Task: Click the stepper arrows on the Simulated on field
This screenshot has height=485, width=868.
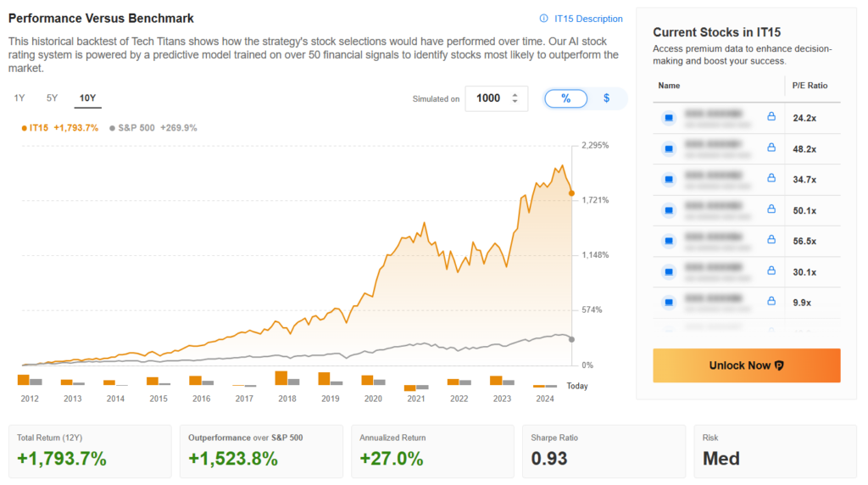Action: 515,98
